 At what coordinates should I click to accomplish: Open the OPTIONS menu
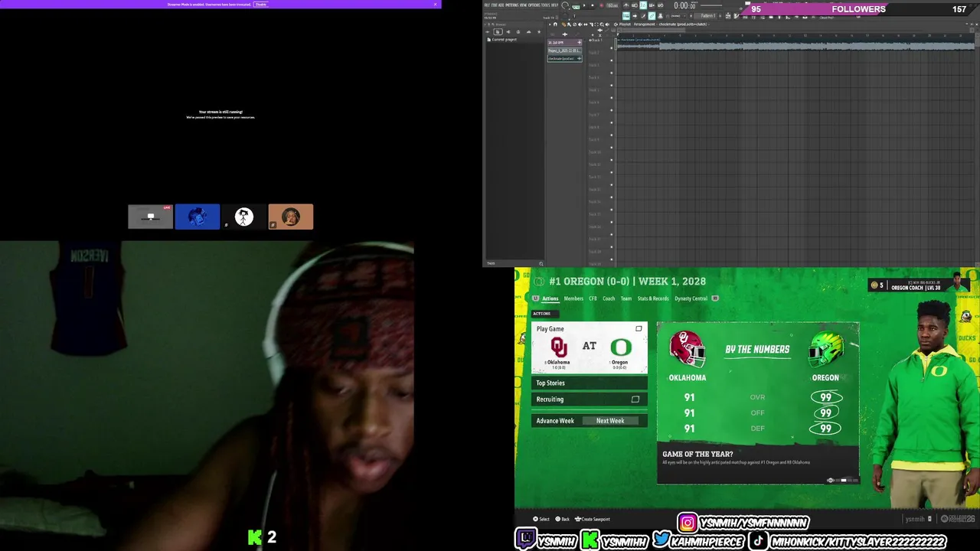[534, 5]
